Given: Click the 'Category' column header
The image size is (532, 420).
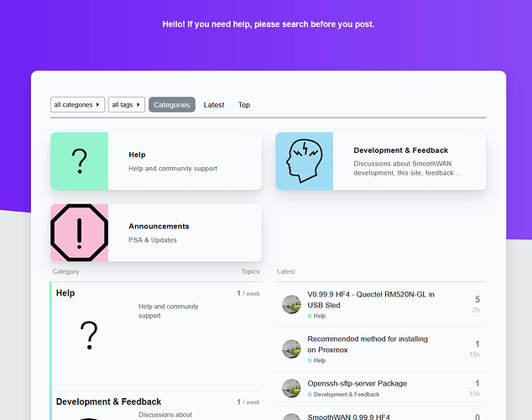Looking at the screenshot, I should pos(65,271).
